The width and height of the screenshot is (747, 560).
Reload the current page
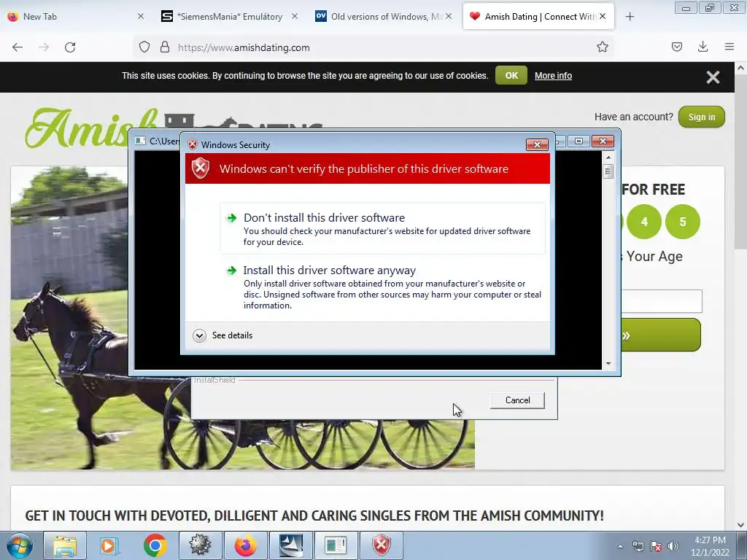(70, 47)
